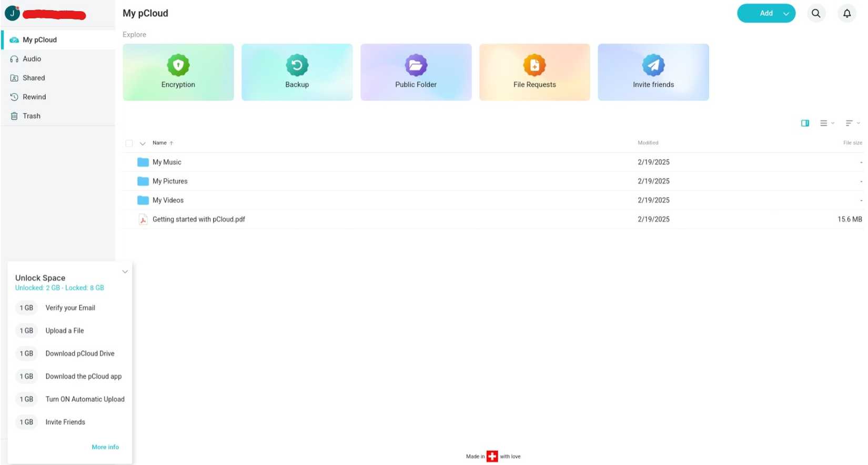
Task: Click the Backup circular arrow icon
Action: [x=297, y=65]
